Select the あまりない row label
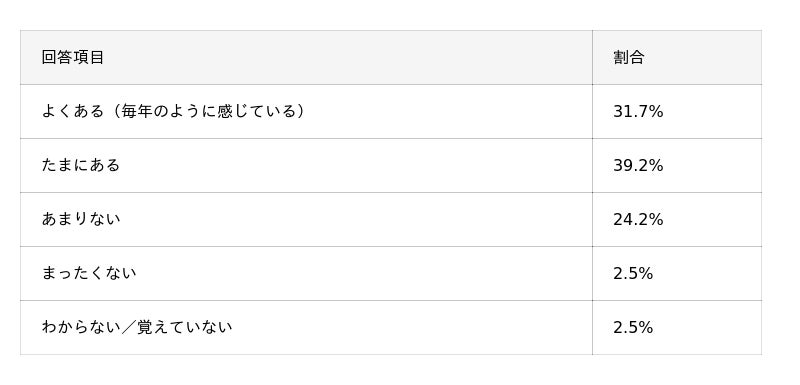This screenshot has width=800, height=385. coord(81,219)
